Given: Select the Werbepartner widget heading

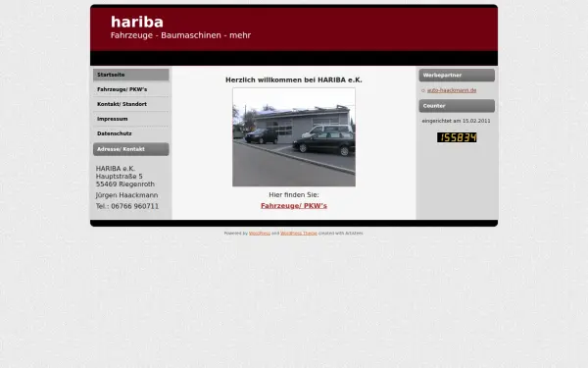Looking at the screenshot, I should point(457,76).
